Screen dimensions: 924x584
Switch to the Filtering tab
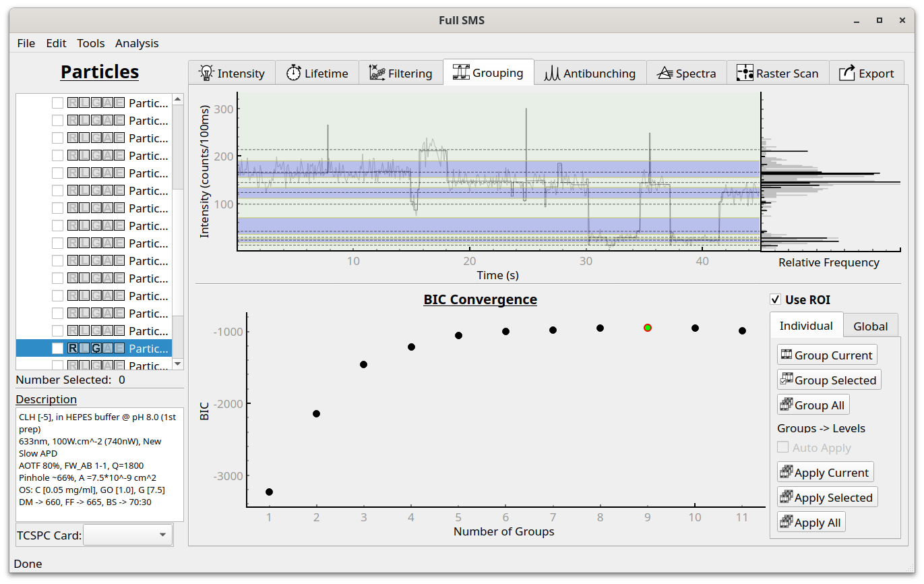400,73
